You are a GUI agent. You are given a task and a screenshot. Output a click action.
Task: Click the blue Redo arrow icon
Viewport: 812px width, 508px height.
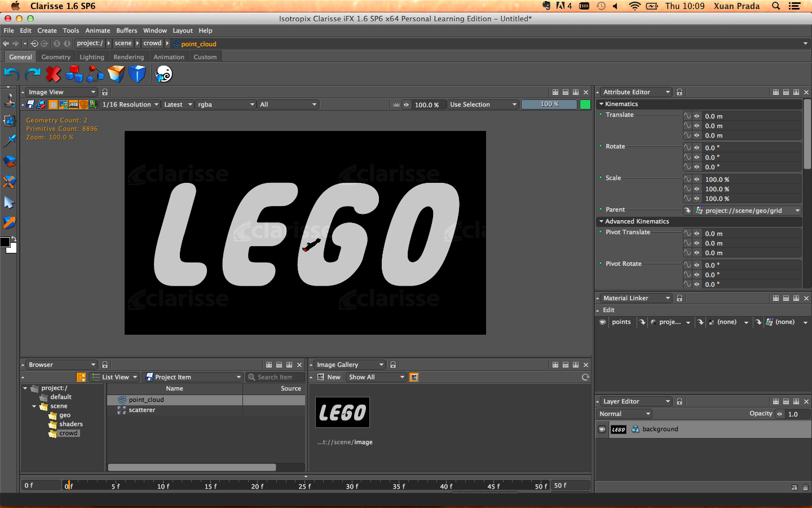point(33,74)
